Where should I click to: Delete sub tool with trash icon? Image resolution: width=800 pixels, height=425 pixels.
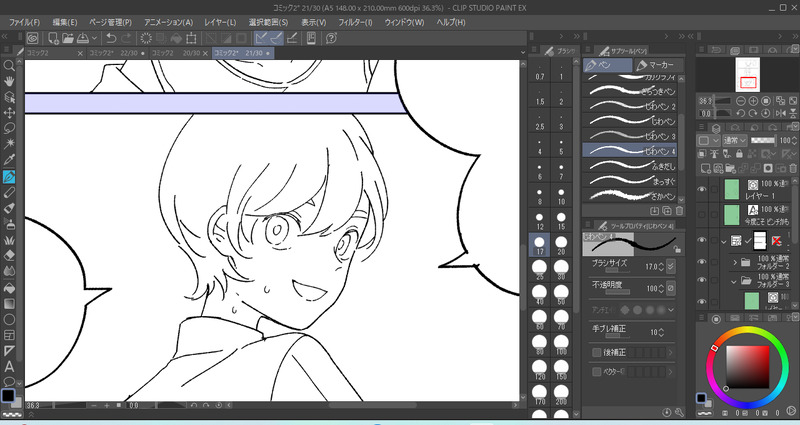679,211
